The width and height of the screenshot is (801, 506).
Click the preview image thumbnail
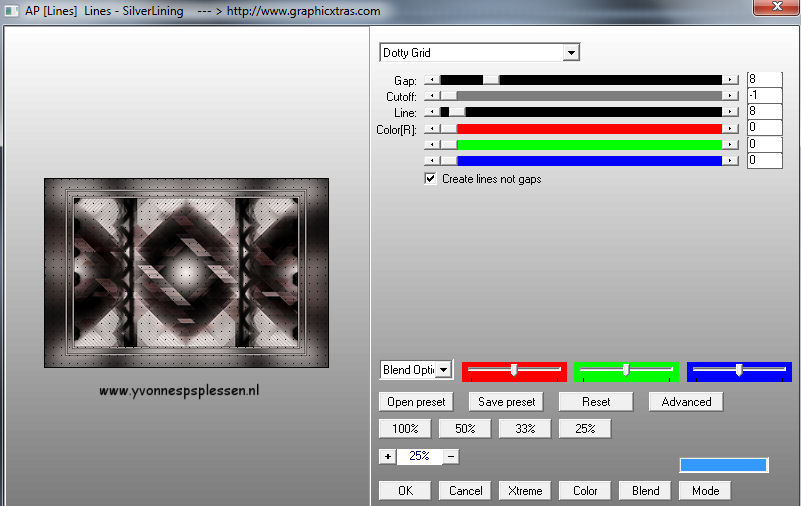point(186,273)
